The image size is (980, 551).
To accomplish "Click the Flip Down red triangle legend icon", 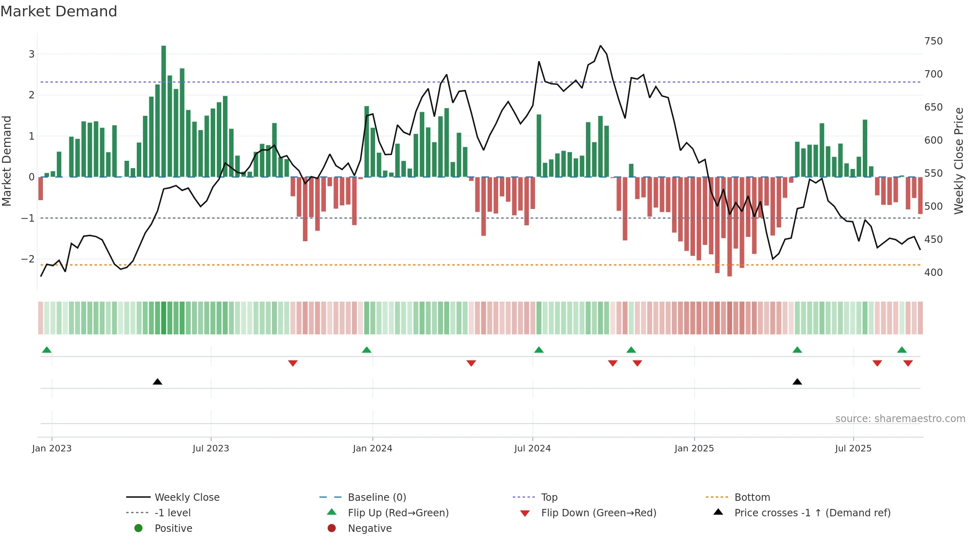I will (x=525, y=513).
